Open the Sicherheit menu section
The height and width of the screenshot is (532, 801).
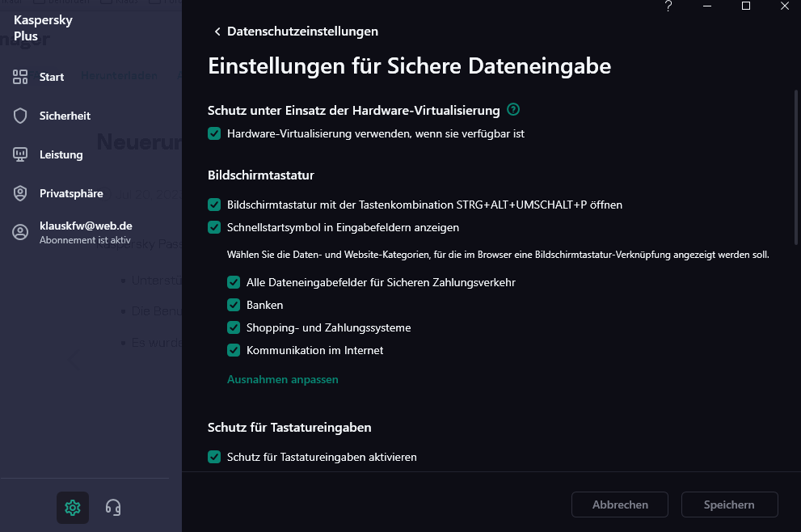click(x=65, y=116)
